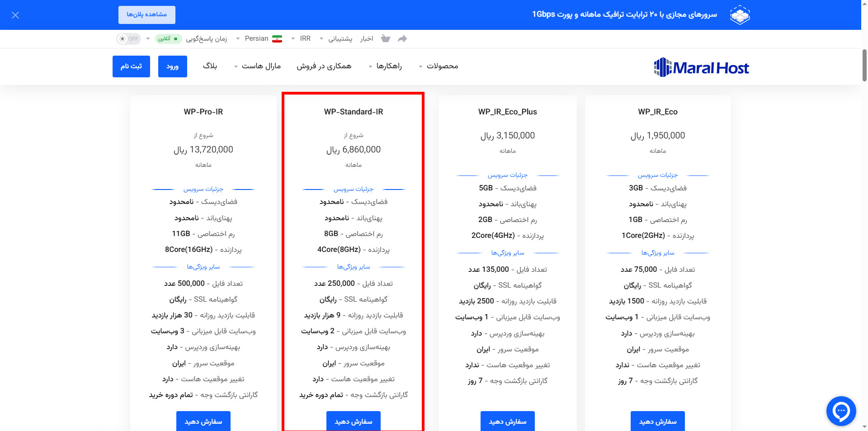Open the بلاگ blog page

coord(210,66)
